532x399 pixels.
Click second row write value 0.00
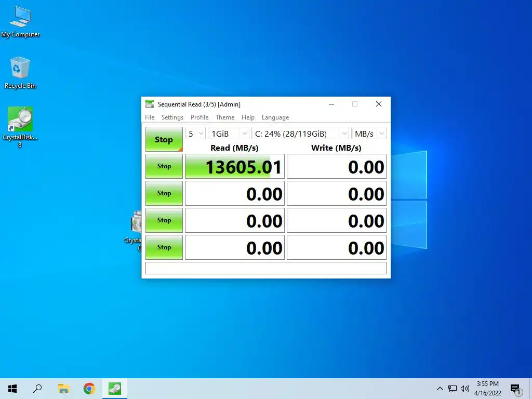click(x=337, y=193)
